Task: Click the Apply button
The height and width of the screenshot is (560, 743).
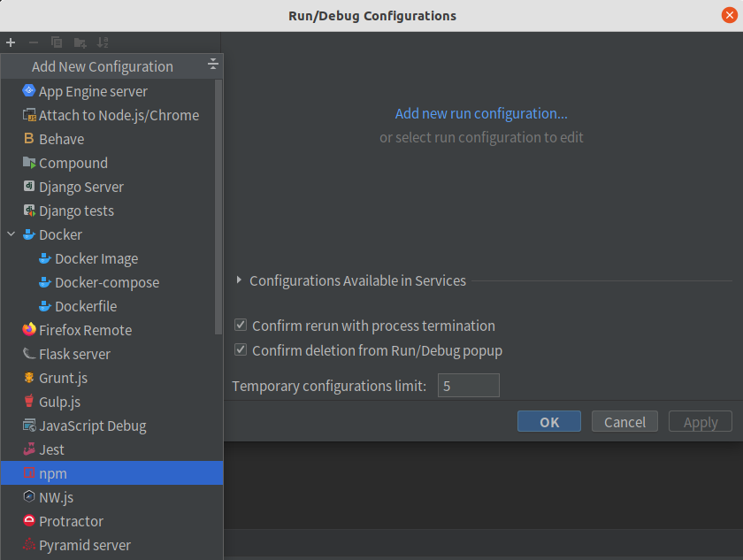Action: [x=701, y=421]
